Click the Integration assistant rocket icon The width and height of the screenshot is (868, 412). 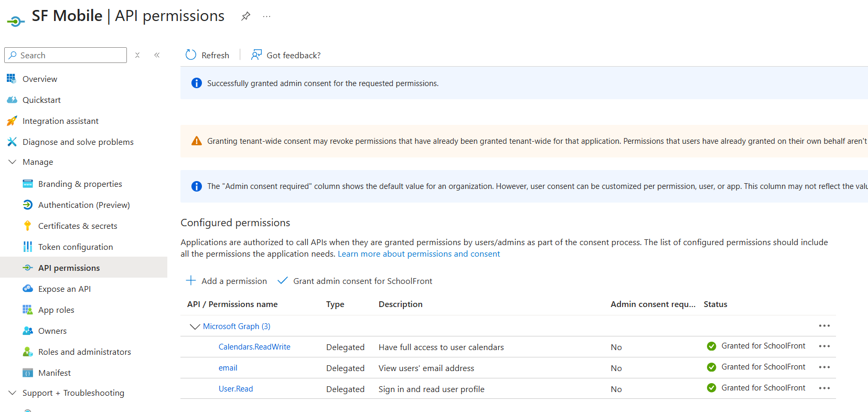point(12,121)
